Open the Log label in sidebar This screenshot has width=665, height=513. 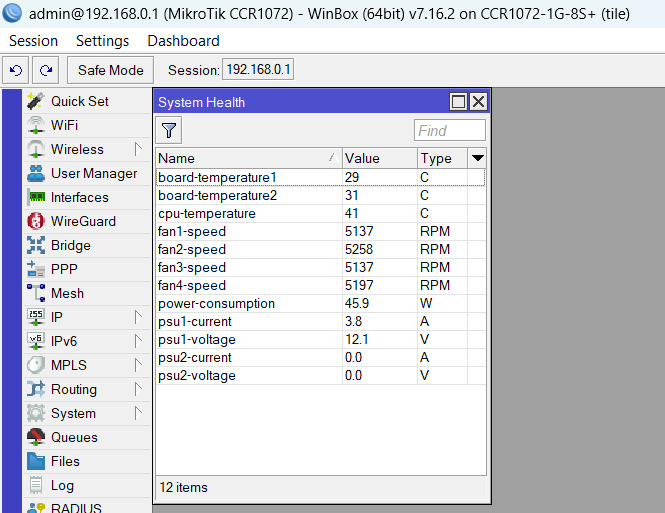click(62, 485)
